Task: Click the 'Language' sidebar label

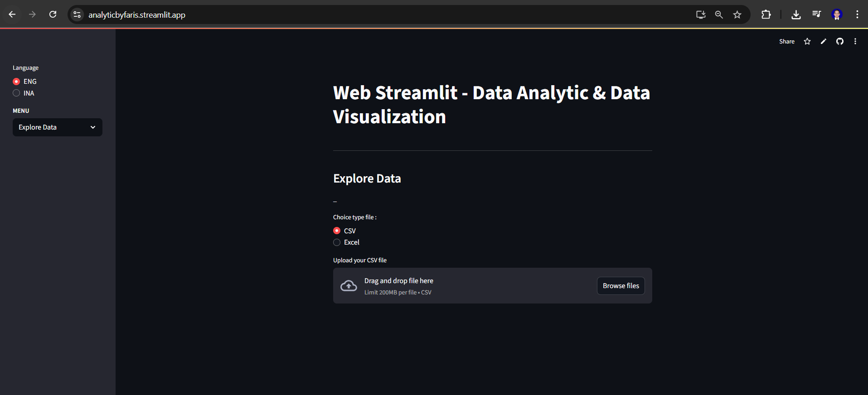Action: 25,68
